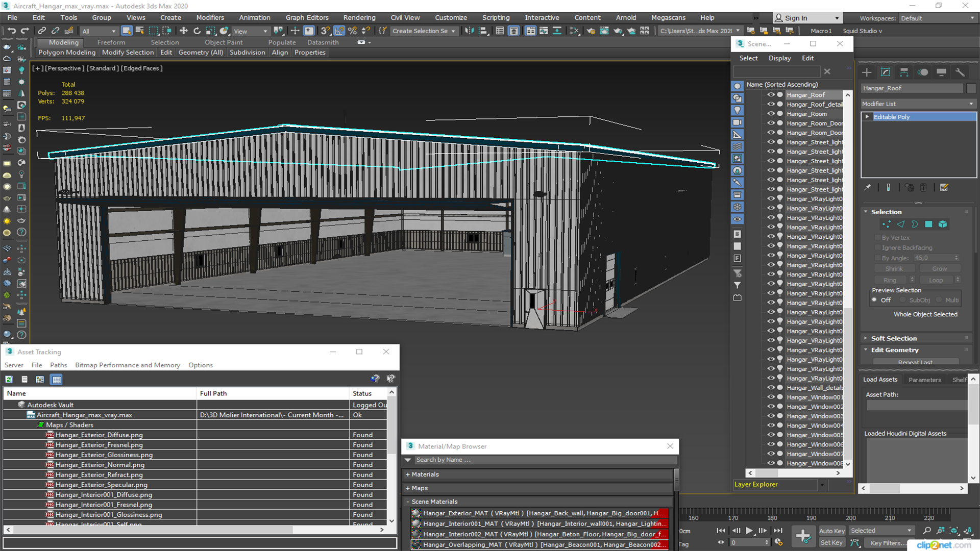Click the Redo arrow icon
Viewport: 980px width, 551px height.
click(x=24, y=31)
